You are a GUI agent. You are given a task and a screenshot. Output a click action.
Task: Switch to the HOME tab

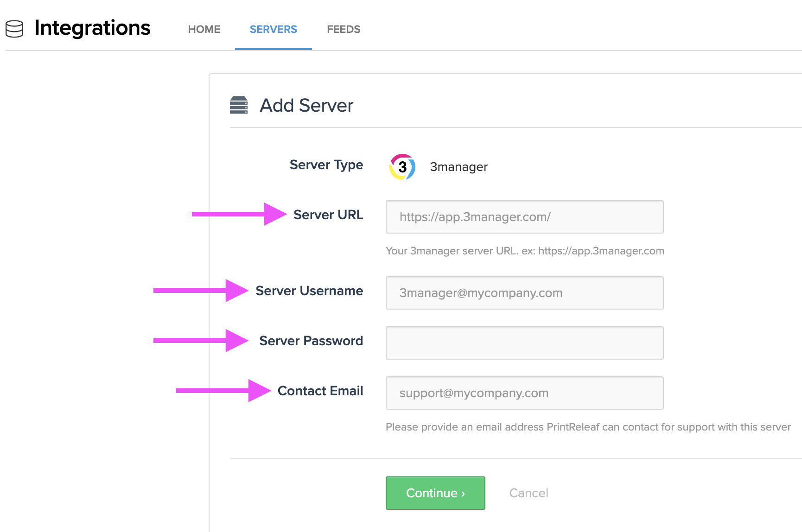pyautogui.click(x=204, y=29)
